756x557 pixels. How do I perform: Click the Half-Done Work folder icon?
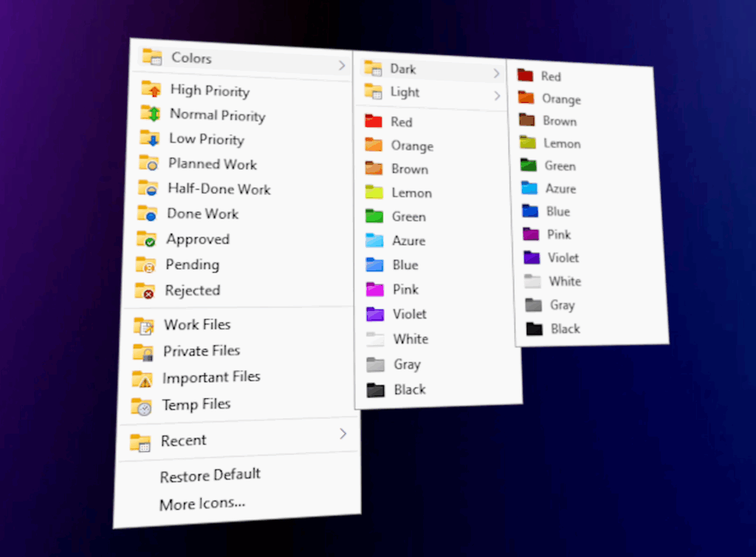coord(148,188)
